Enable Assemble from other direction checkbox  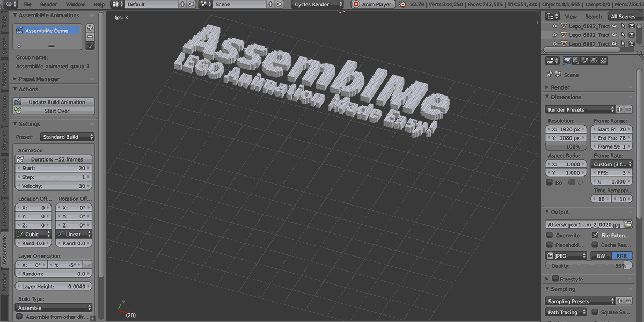pyautogui.click(x=20, y=317)
